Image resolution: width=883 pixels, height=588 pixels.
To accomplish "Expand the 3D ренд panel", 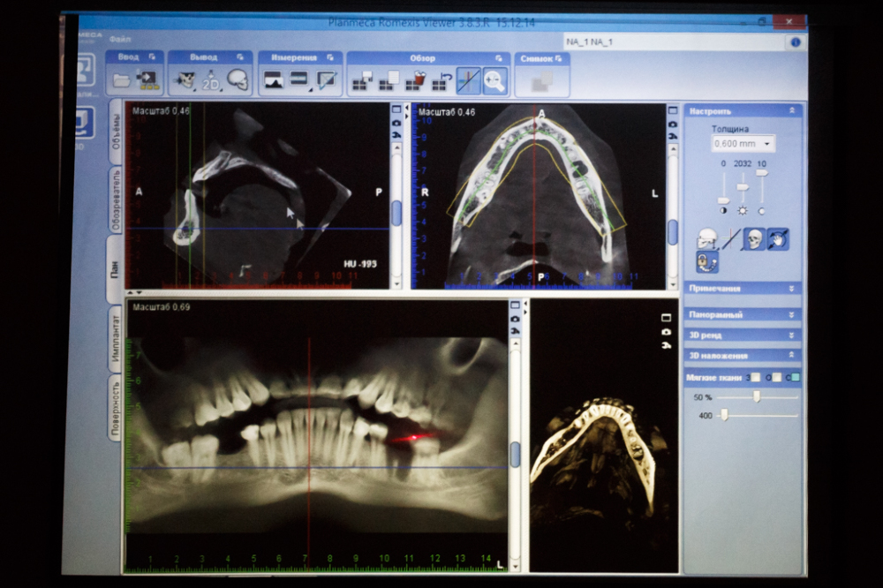I will [743, 335].
